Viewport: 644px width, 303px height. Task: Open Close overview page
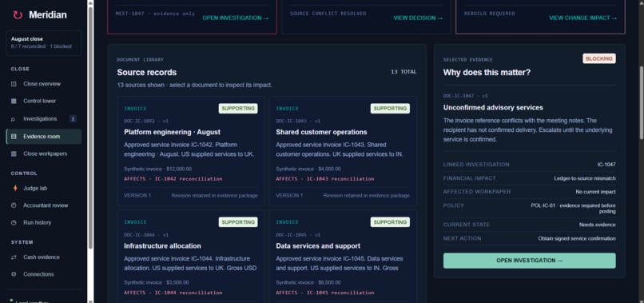(43, 84)
